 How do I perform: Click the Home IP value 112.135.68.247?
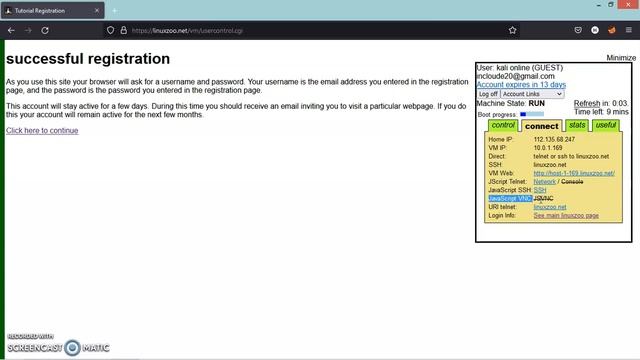pyautogui.click(x=554, y=139)
